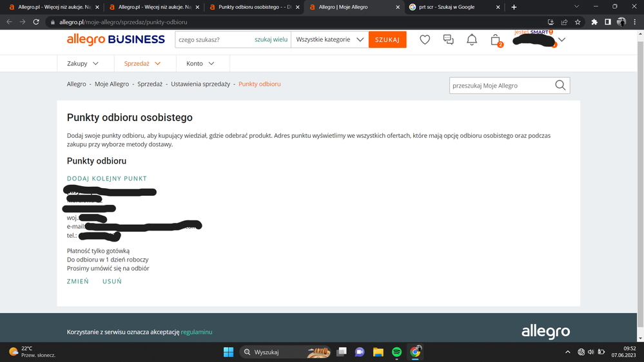Open Spotify from the taskbar
644x362 pixels.
coord(396,352)
